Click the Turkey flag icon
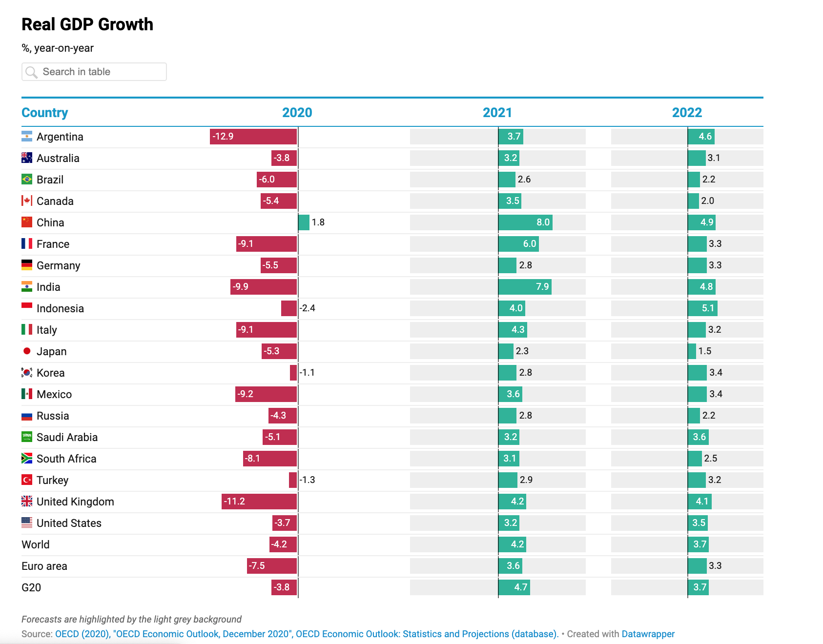The width and height of the screenshot is (823, 644). coord(27,480)
